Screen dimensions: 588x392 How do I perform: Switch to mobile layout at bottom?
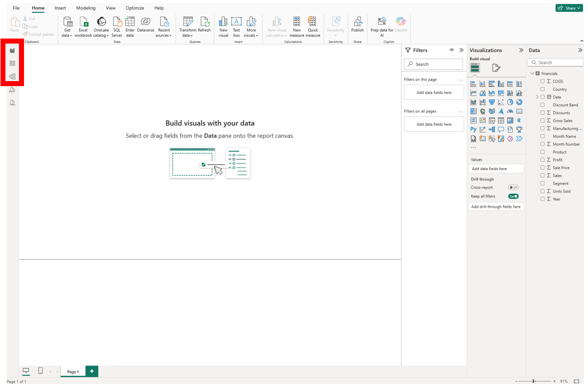click(40, 371)
